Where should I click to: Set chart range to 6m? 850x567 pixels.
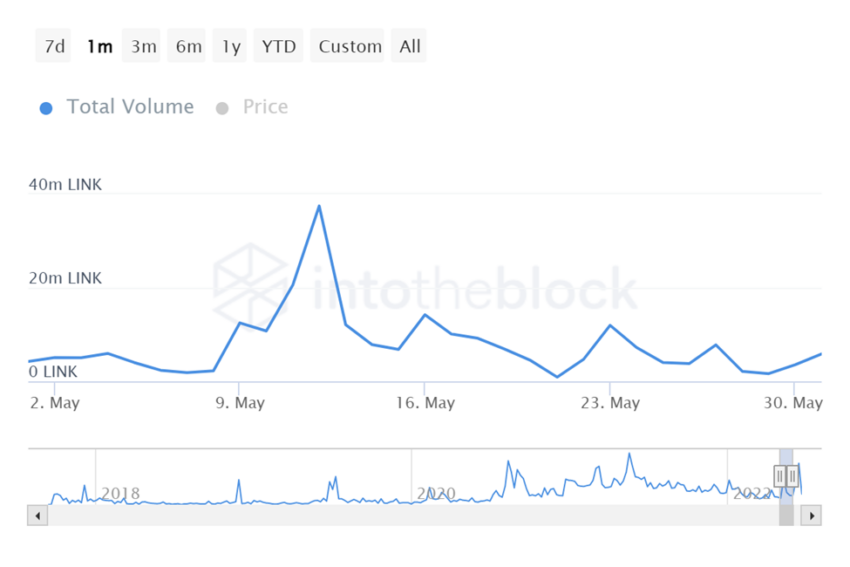point(188,46)
